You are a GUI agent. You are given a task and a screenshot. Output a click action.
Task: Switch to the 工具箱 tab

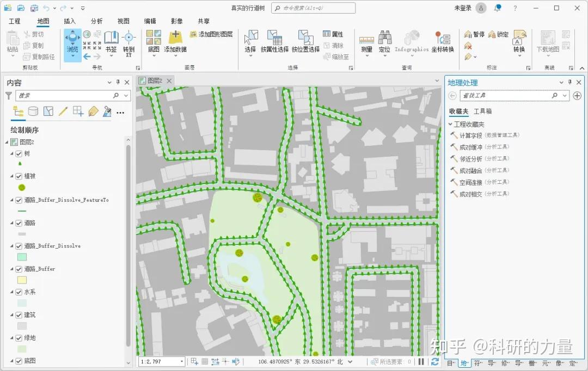482,112
